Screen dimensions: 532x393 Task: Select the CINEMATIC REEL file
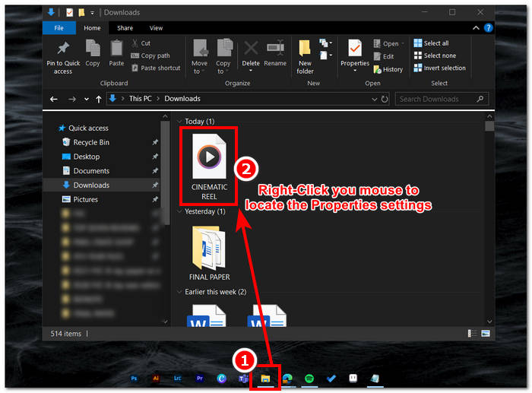coord(209,166)
